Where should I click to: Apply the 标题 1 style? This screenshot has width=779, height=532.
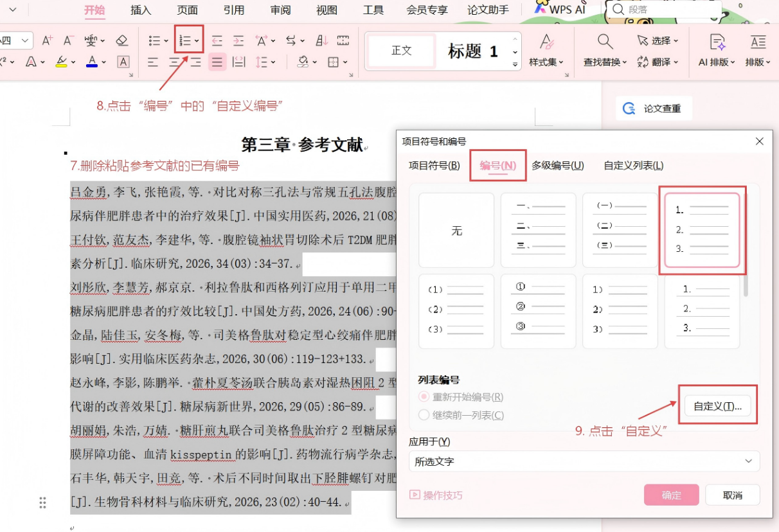473,51
